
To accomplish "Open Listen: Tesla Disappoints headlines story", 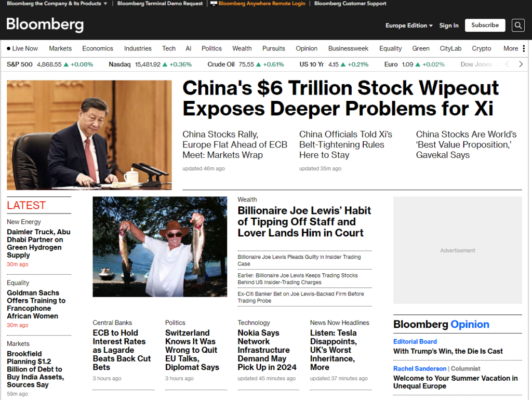I will (334, 350).
